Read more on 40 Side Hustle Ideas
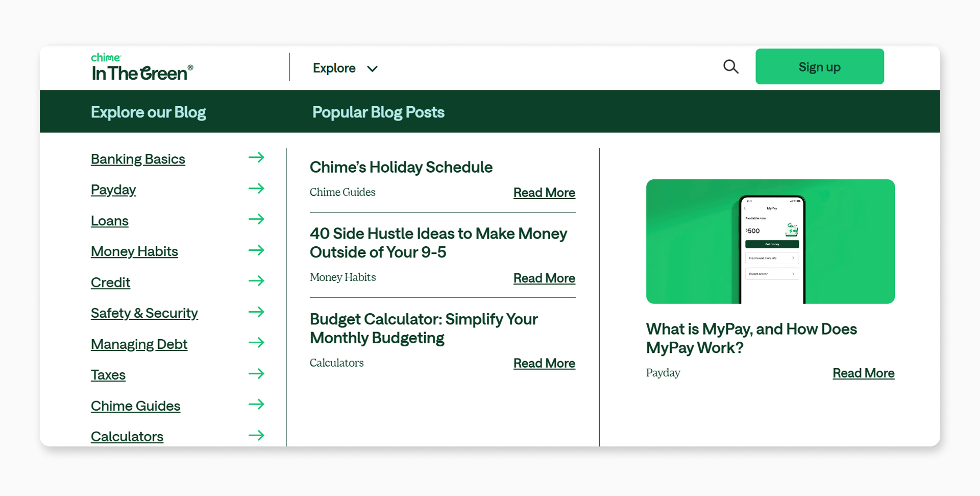Viewport: 980px width, 496px height. point(544,278)
